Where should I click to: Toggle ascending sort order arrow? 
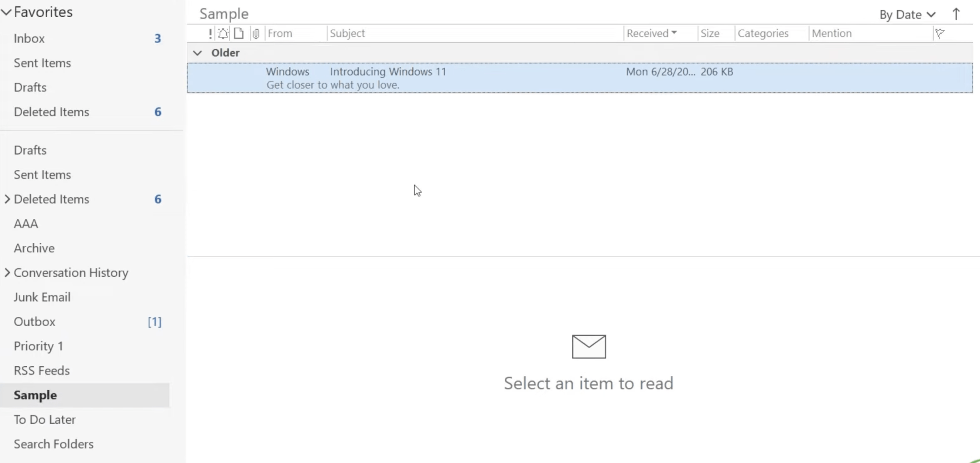pyautogui.click(x=957, y=13)
